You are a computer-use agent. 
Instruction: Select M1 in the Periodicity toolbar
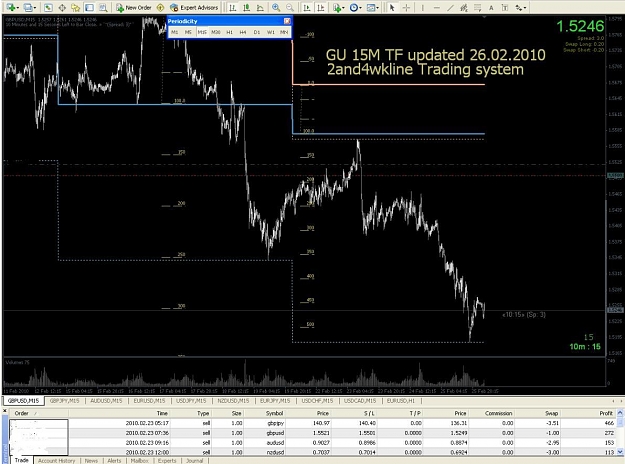pos(175,32)
